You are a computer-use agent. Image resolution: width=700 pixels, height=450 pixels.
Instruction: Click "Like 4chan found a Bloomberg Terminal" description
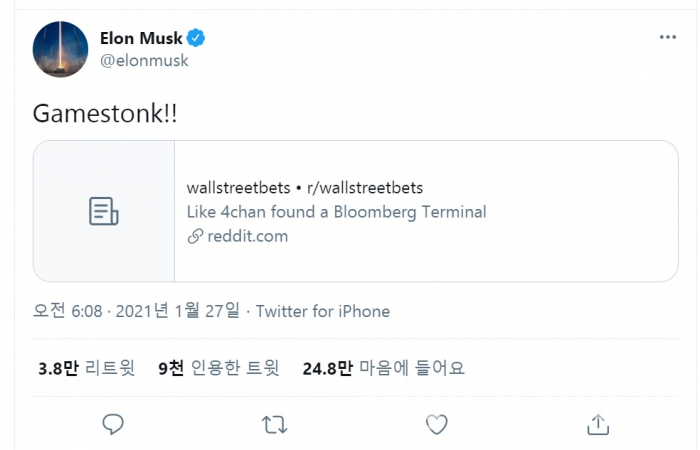(336, 212)
